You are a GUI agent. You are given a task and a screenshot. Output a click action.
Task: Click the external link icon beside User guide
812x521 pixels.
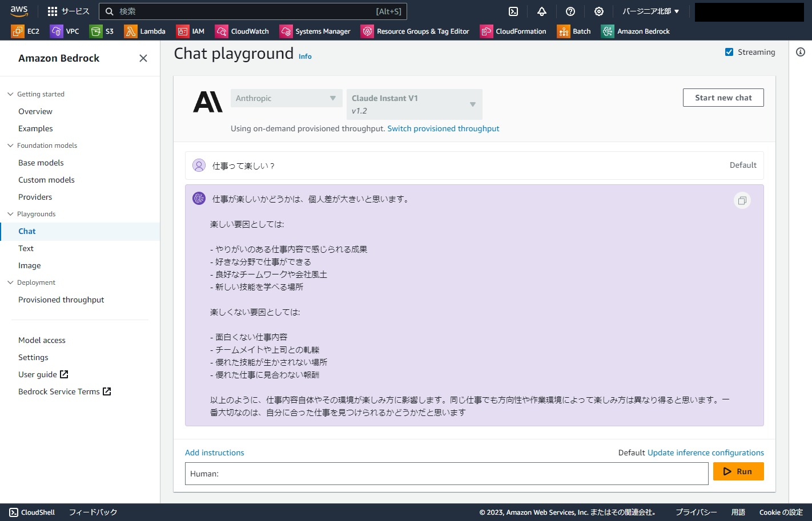[x=64, y=374]
